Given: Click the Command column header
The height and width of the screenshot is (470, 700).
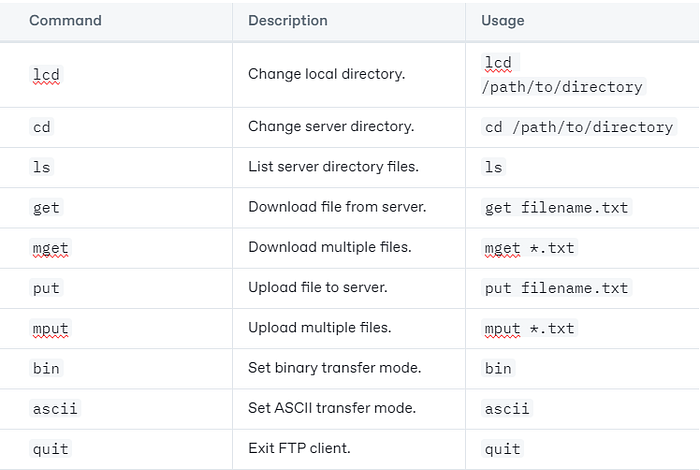Looking at the screenshot, I should point(65,21).
